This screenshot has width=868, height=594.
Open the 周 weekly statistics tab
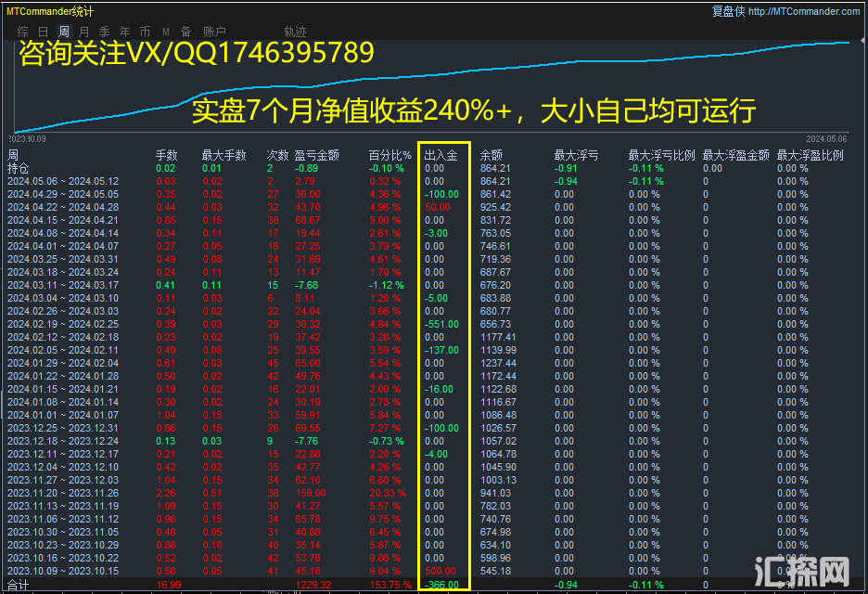pos(63,31)
